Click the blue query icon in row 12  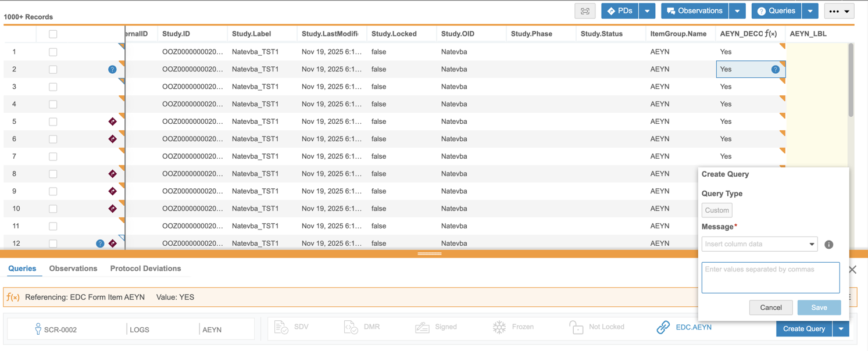[100, 243]
